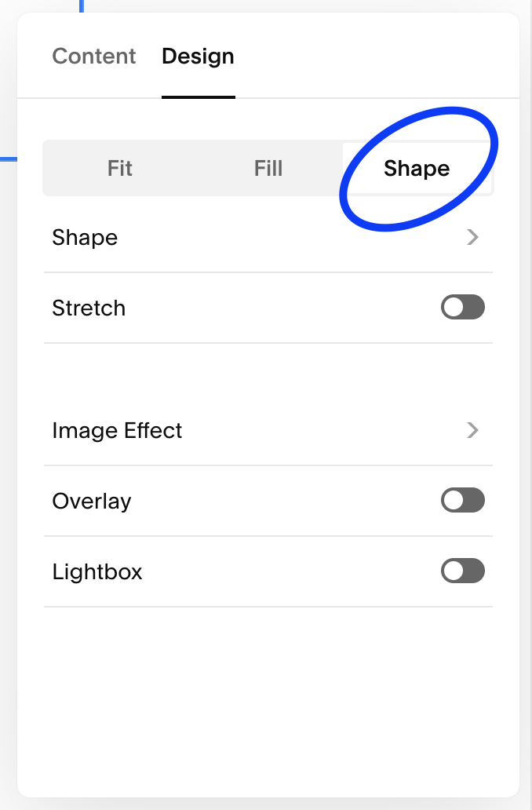Click the white knob of Lightbox switch
Viewport: 532px width, 810px height.
(454, 571)
